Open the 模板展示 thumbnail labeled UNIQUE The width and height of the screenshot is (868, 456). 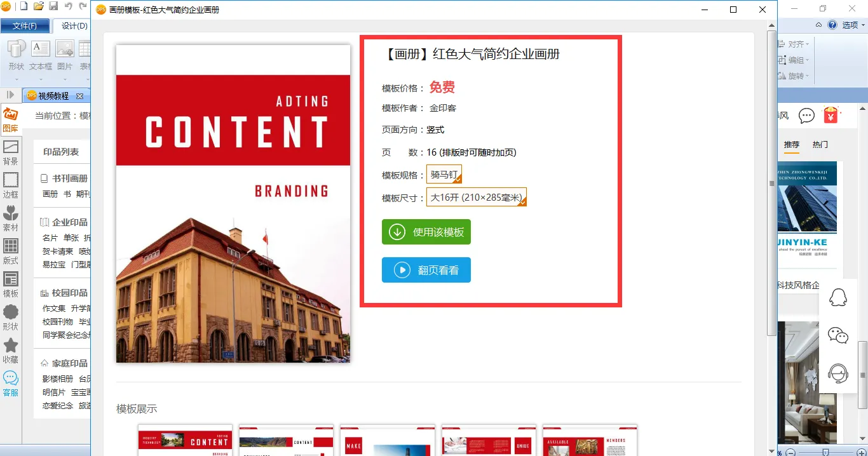pos(489,440)
